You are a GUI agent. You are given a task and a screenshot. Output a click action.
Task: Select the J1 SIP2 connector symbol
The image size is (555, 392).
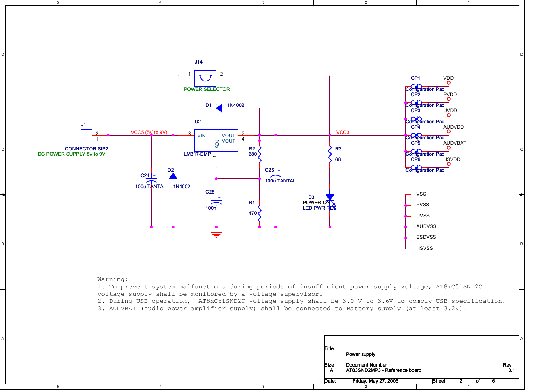(86, 138)
